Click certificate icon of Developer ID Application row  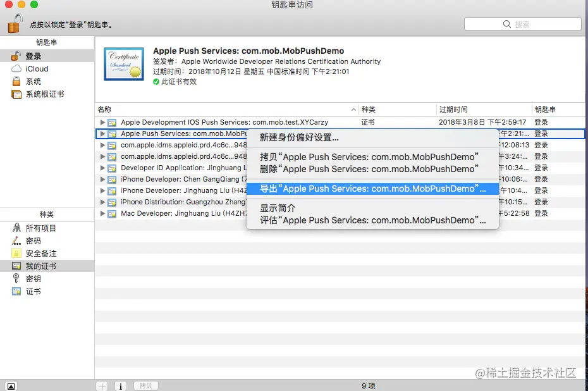(x=112, y=168)
